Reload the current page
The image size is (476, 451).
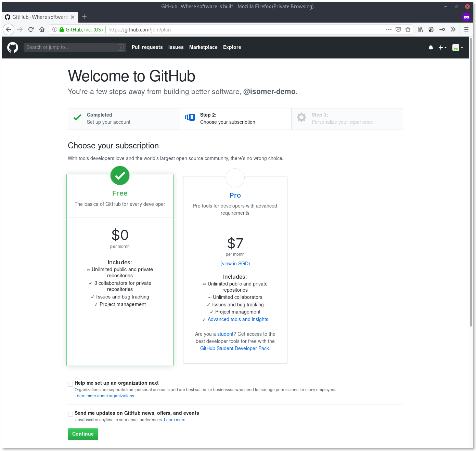click(x=31, y=29)
